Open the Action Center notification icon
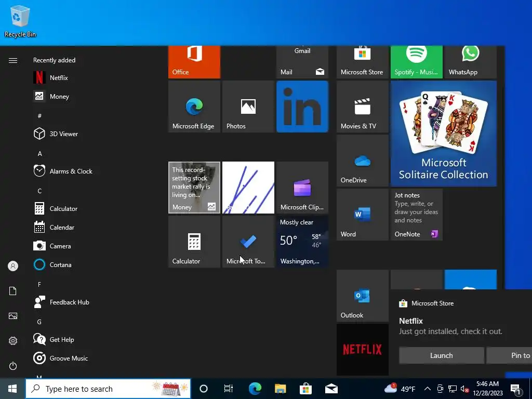This screenshot has width=532, height=399. [516, 389]
